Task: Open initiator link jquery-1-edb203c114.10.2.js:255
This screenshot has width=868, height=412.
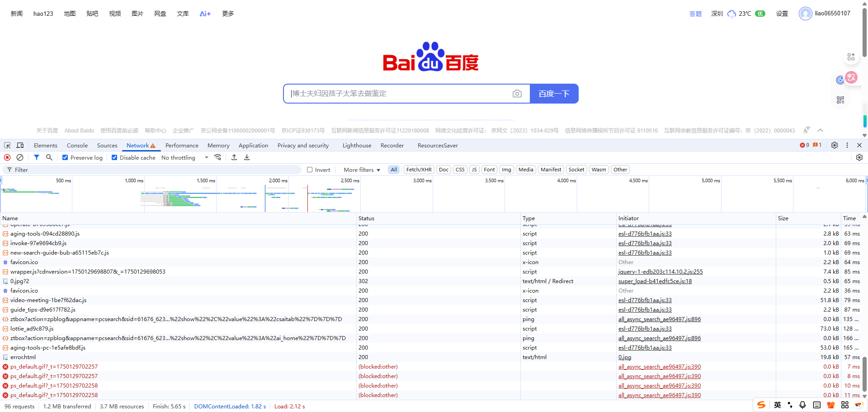Action: (660, 271)
